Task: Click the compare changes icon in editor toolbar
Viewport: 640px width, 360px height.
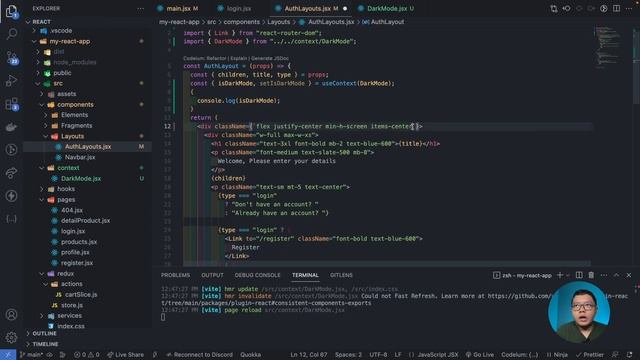Action: coord(554,9)
